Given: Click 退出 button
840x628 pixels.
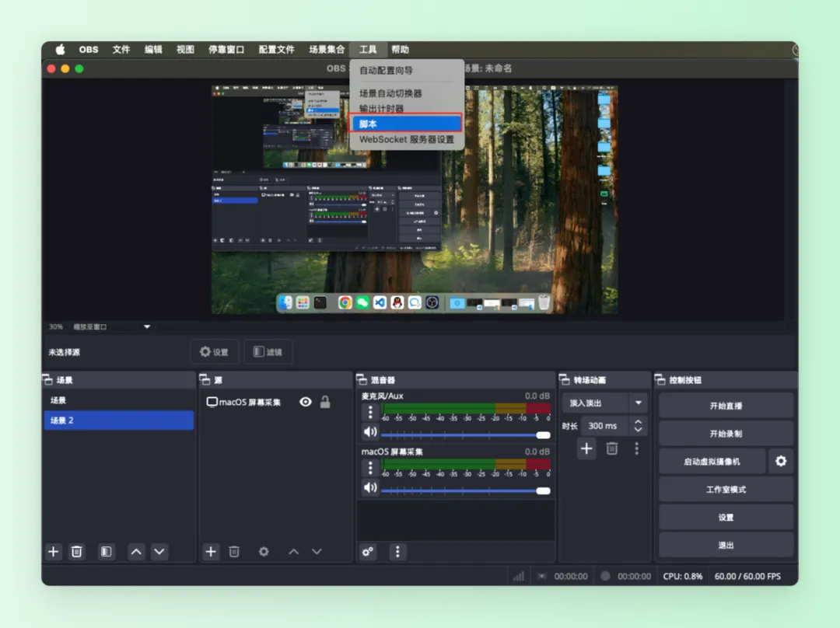Looking at the screenshot, I should pos(726,545).
